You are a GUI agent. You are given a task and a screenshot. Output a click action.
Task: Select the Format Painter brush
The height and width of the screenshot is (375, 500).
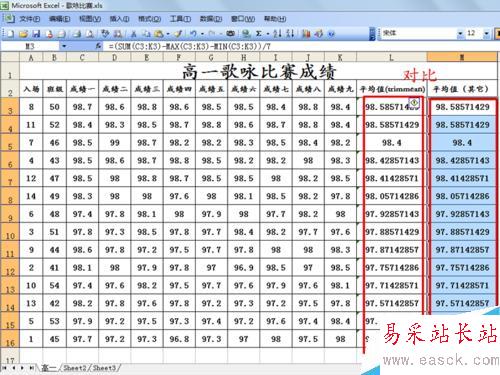click(179, 33)
